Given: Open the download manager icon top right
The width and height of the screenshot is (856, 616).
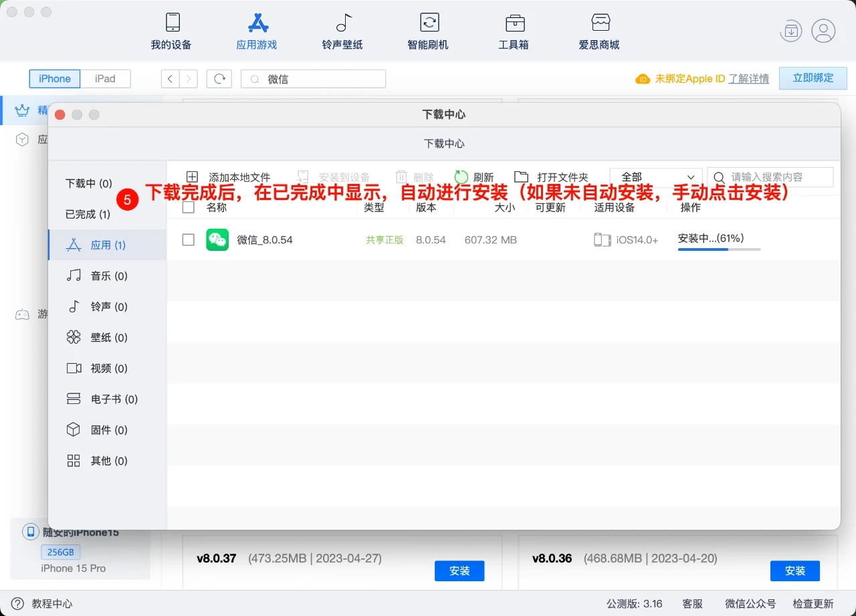Looking at the screenshot, I should (x=790, y=31).
